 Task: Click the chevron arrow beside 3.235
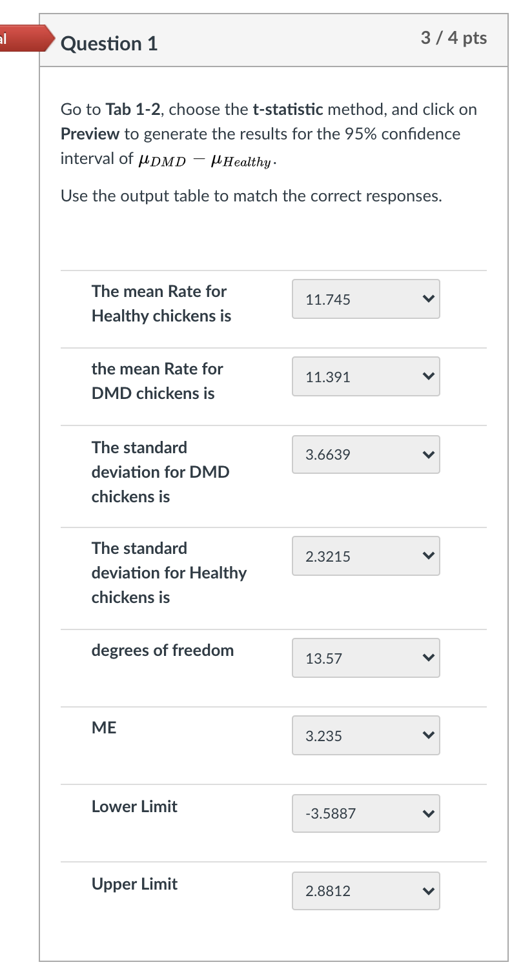point(427,735)
